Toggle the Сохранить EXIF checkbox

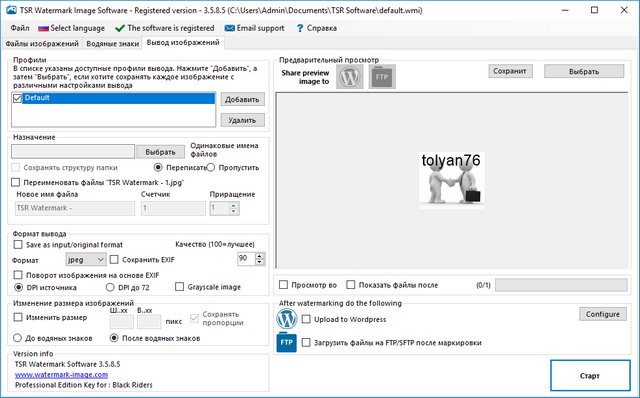pyautogui.click(x=114, y=259)
